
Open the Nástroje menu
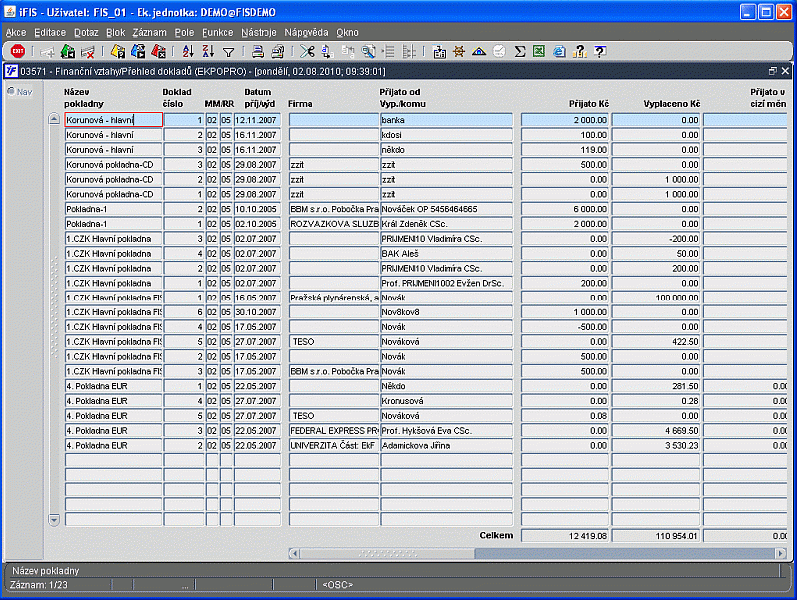259,33
